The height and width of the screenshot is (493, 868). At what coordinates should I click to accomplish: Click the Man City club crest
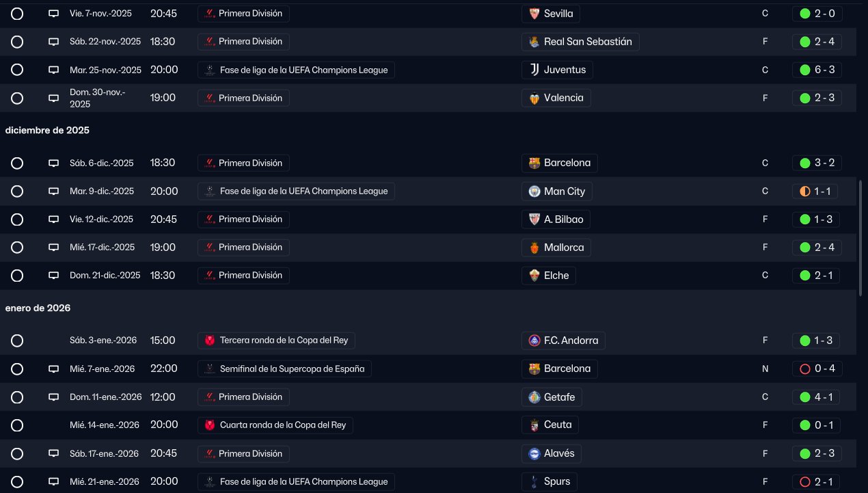click(x=534, y=191)
